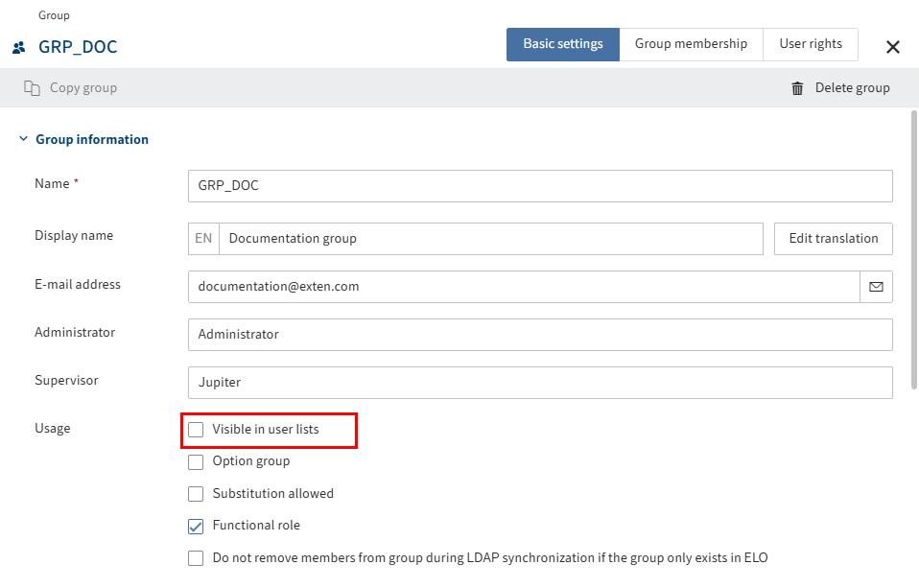This screenshot has width=919, height=588.
Task: Check the Option group checkbox
Action: pos(196,461)
